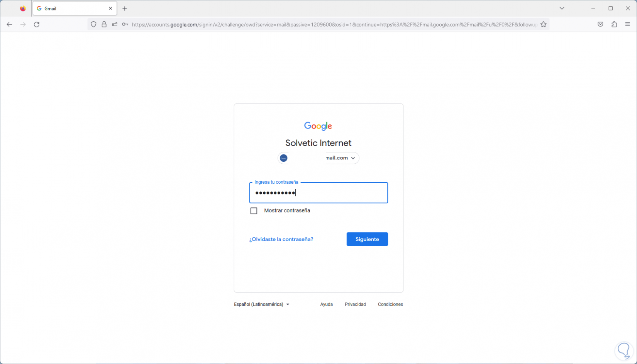Image resolution: width=637 pixels, height=364 pixels.
Task: Go back to the previous page
Action: point(9,24)
